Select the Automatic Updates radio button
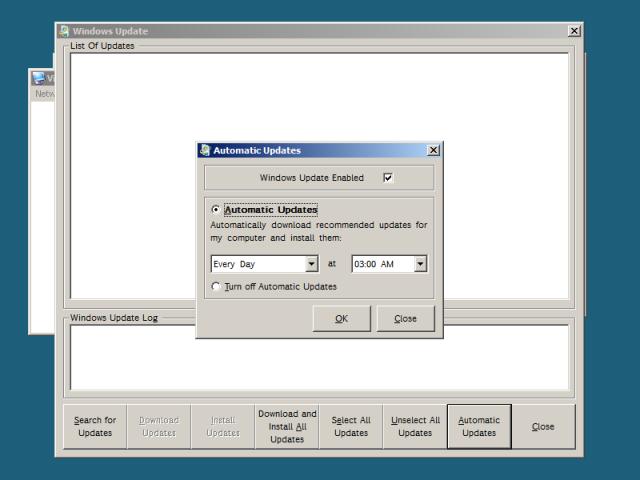Screen dimensions: 640x480 tap(216, 209)
